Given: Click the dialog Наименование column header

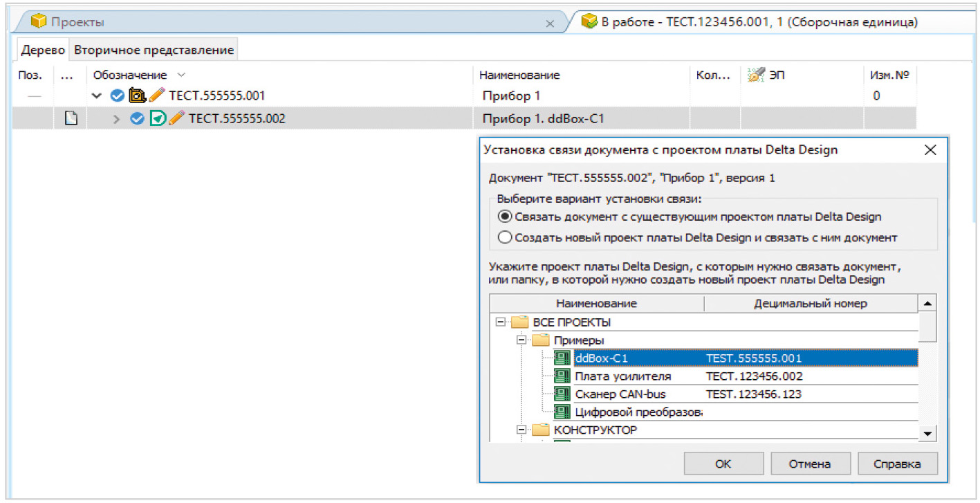Looking at the screenshot, I should [596, 304].
